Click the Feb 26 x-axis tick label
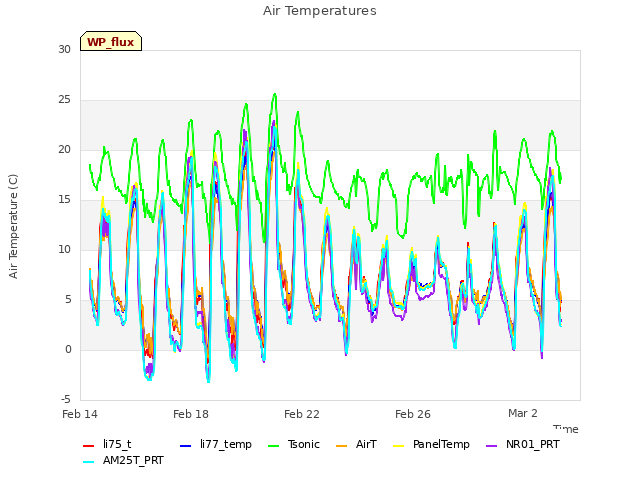This screenshot has width=640, height=480. (413, 414)
